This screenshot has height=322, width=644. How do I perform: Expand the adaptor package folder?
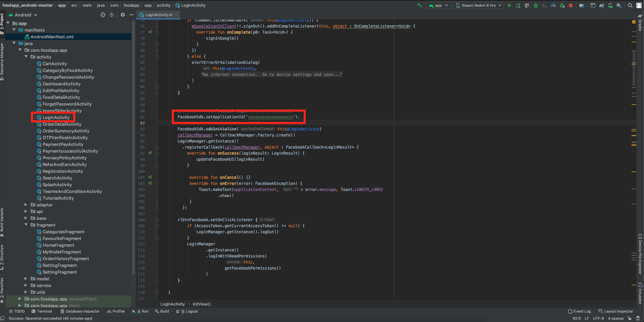(26, 205)
